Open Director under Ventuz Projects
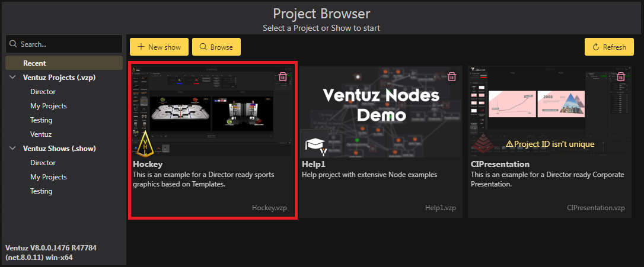644x267 pixels. pyautogui.click(x=43, y=92)
